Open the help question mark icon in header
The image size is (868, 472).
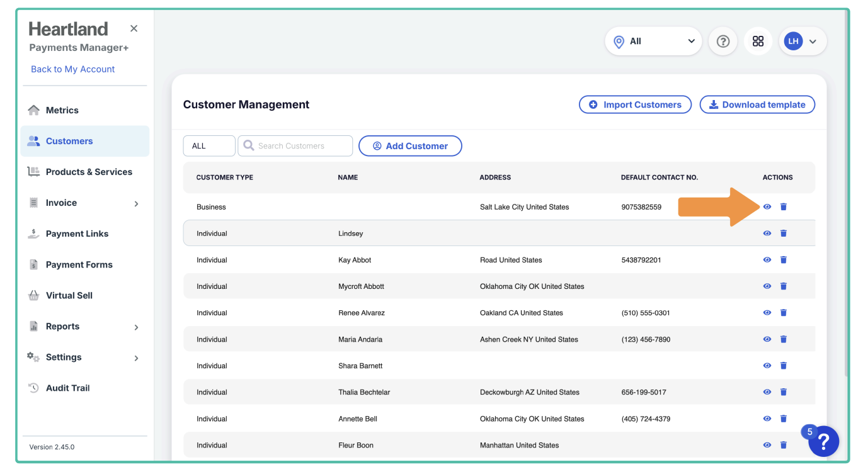723,42
